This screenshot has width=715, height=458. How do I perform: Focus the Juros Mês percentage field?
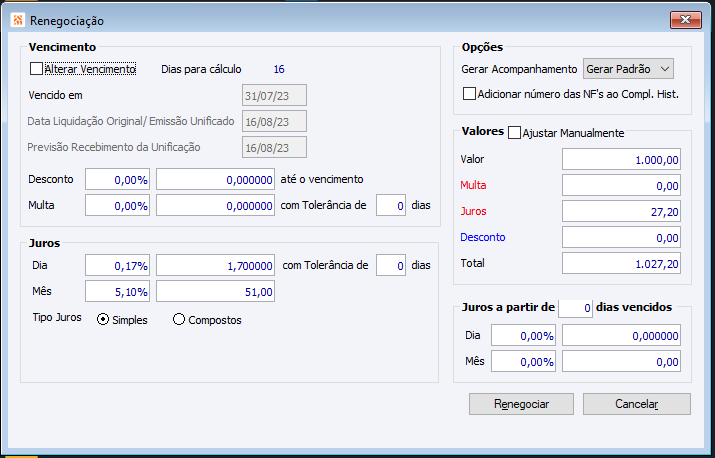[x=118, y=291]
